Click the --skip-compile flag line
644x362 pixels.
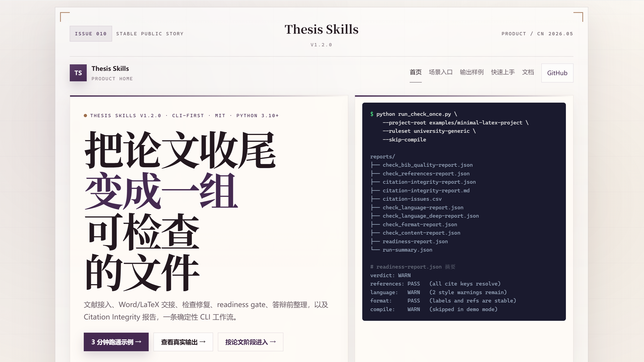[404, 140]
